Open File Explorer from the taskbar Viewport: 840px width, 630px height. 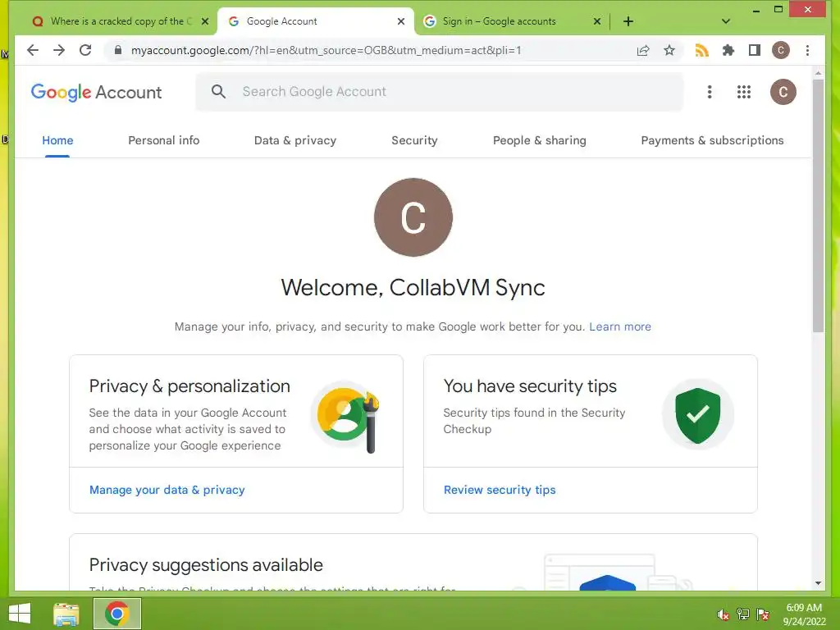tap(66, 614)
